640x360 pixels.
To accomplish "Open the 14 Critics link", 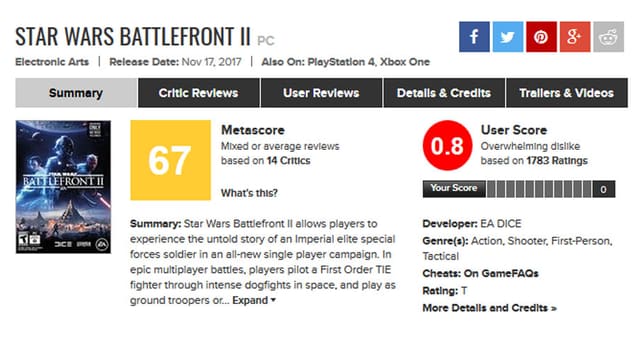I will click(289, 161).
